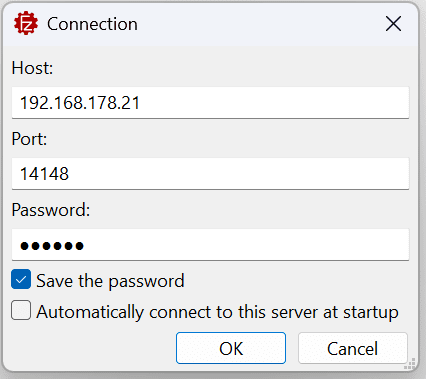Click the "Save the password" label text
The image size is (426, 379).
[110, 281]
